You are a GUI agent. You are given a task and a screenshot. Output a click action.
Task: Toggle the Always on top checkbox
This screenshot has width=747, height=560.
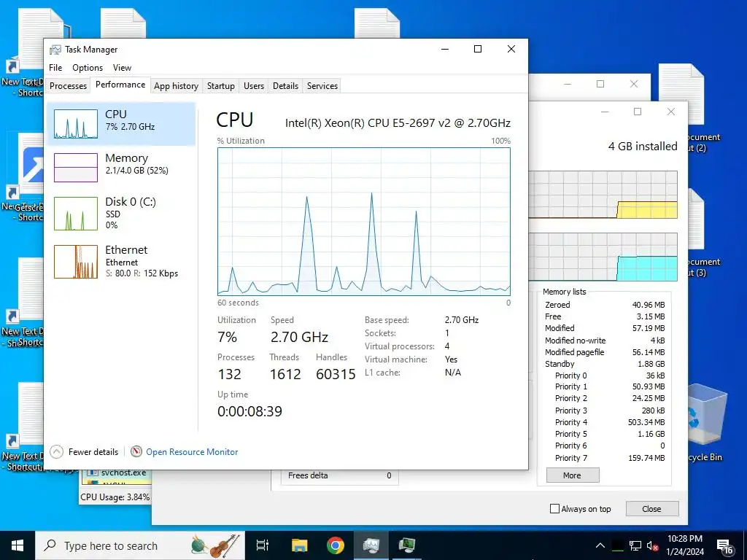pyautogui.click(x=554, y=508)
